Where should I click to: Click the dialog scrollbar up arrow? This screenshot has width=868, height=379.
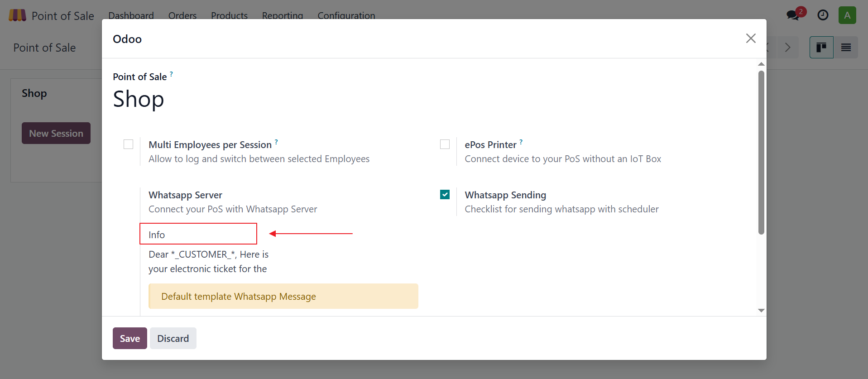point(761,64)
